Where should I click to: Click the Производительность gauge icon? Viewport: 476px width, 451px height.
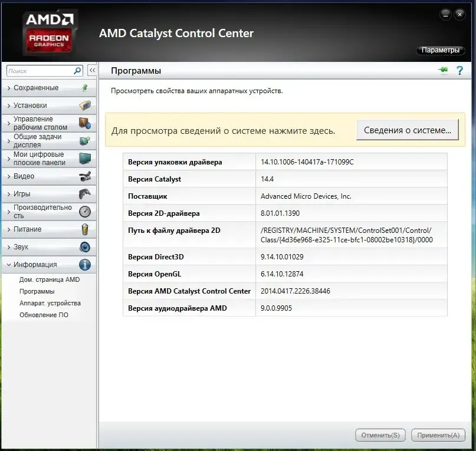pos(85,211)
